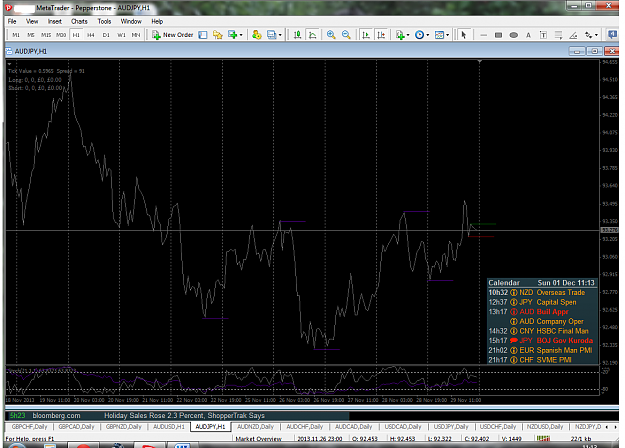
Task: Click the blue stacked-windows toolbar icon
Action: [x=271, y=35]
